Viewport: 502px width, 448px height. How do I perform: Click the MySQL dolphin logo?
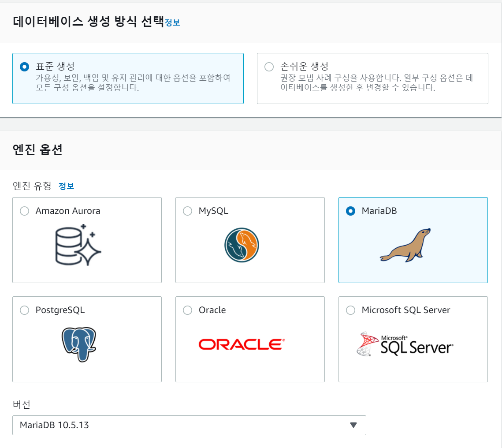[x=242, y=245]
